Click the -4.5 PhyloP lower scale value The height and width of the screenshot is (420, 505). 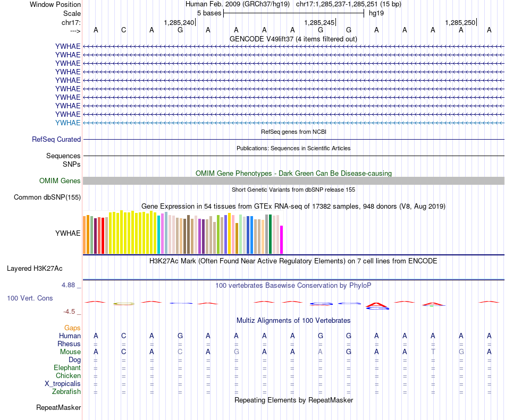[69, 312]
